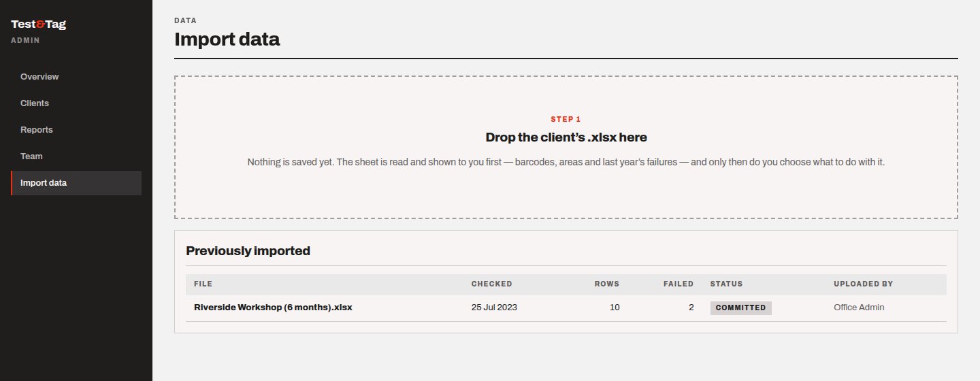Open Reports from the sidebar
This screenshot has height=381, width=980.
click(x=76, y=130)
